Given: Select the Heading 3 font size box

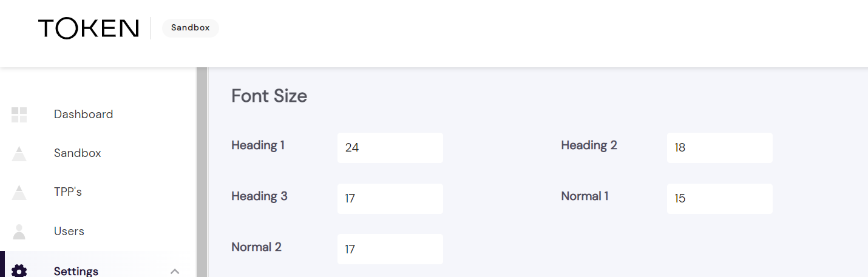Looking at the screenshot, I should click(390, 199).
